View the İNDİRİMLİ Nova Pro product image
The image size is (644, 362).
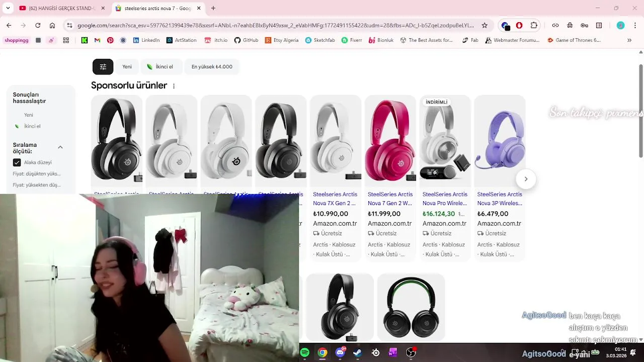tap(445, 140)
